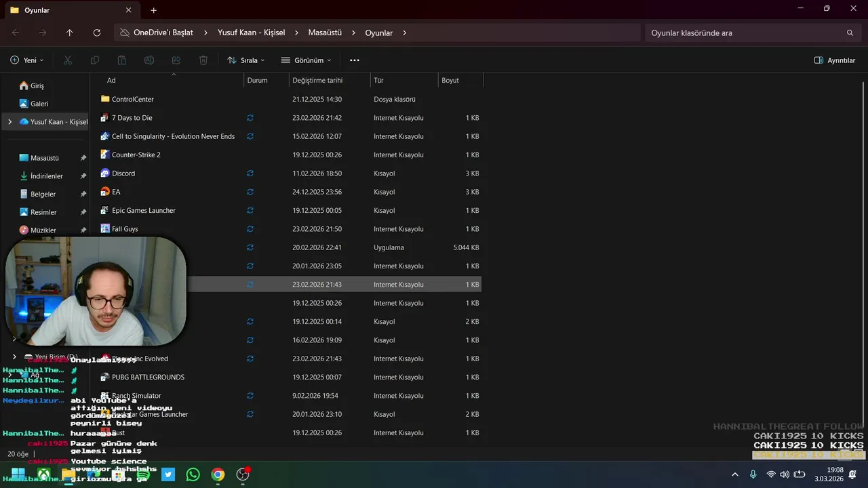Click the Uygulama type cell
Screen dimensions: 868x488
coord(389,248)
